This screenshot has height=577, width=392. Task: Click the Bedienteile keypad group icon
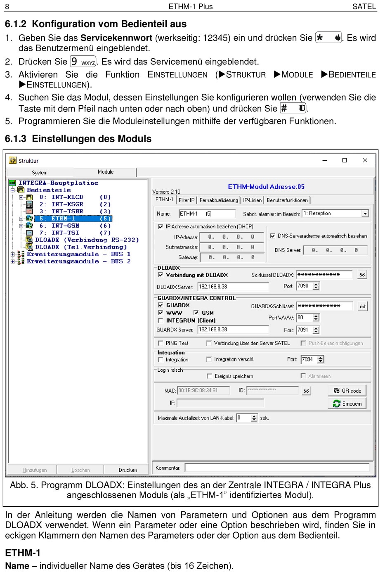(x=21, y=190)
